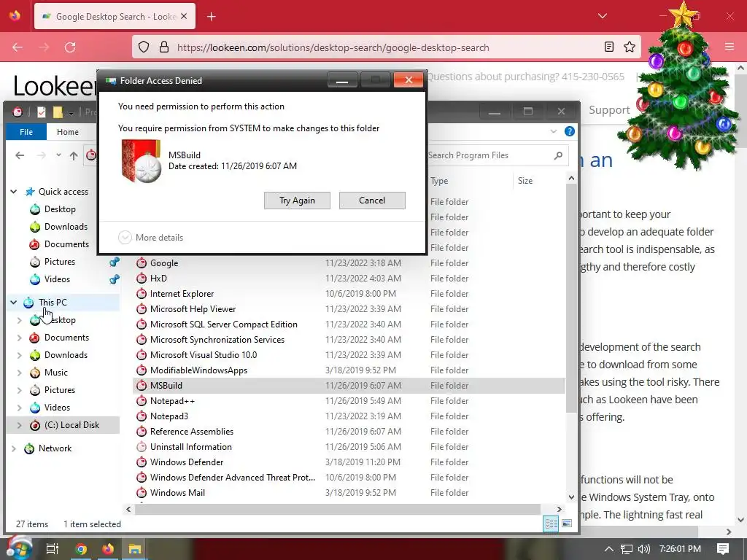Select the Uninstall Information folder icon
Image resolution: width=747 pixels, height=560 pixels.
[141, 447]
